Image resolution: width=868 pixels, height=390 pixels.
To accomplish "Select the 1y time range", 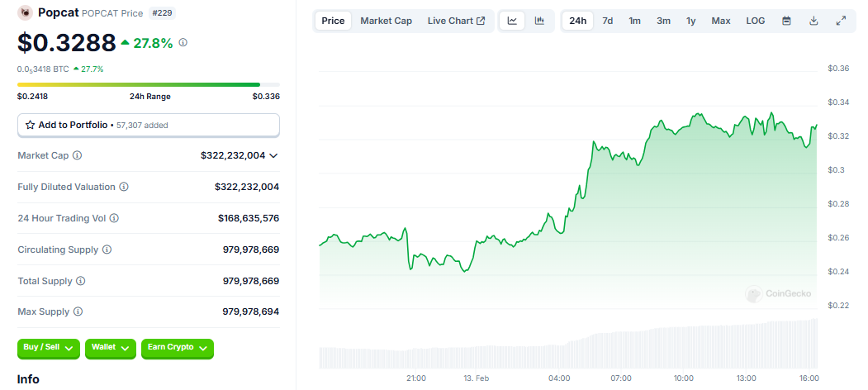I will pyautogui.click(x=691, y=21).
